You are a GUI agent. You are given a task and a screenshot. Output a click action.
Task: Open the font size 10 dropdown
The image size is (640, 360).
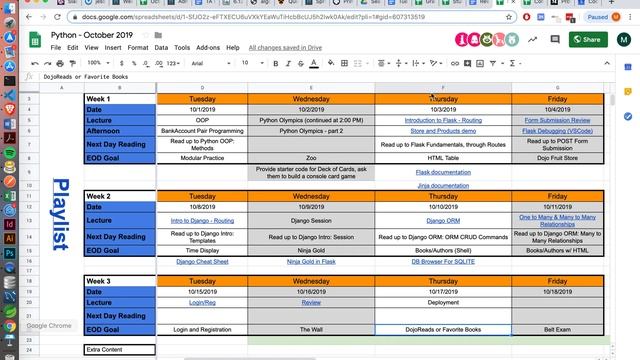(x=253, y=63)
